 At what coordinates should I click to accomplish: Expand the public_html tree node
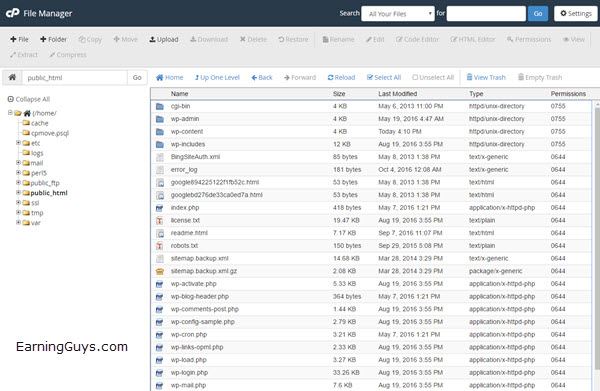click(x=18, y=192)
